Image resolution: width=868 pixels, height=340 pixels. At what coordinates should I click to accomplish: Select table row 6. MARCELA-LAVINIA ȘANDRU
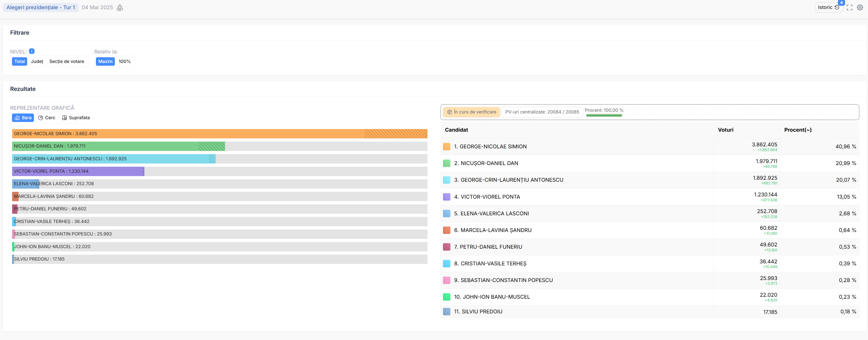(650, 230)
